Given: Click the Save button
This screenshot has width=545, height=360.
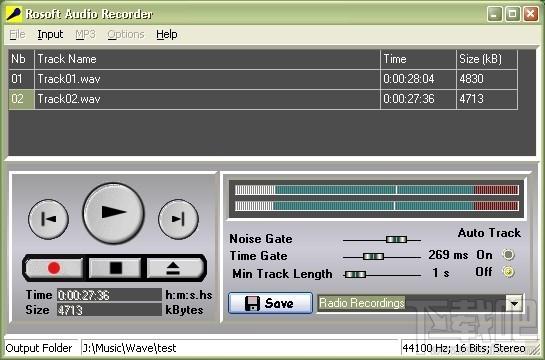Looking at the screenshot, I should (270, 303).
